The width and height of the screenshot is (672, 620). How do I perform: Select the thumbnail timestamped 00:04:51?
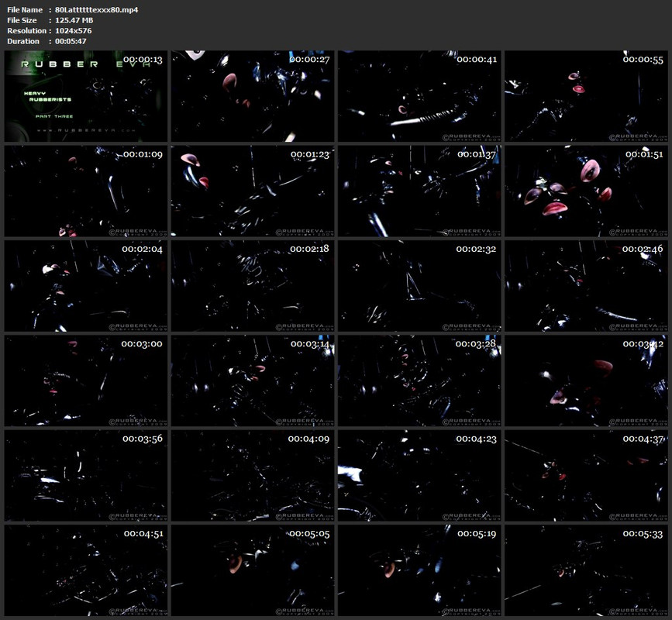click(x=86, y=570)
